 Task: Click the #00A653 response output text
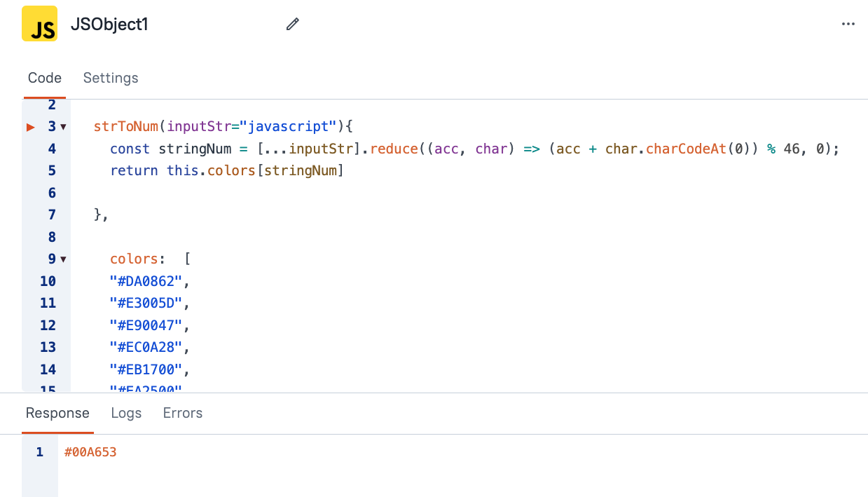[x=92, y=451]
